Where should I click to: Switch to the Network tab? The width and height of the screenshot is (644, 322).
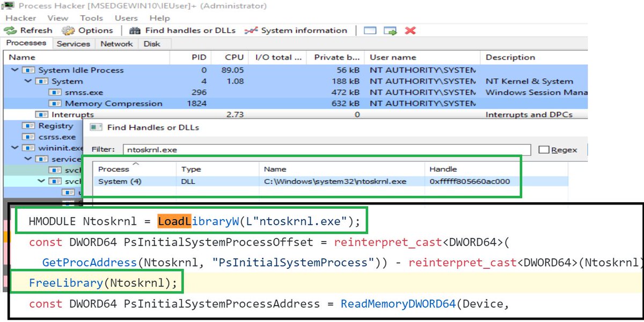pyautogui.click(x=116, y=44)
